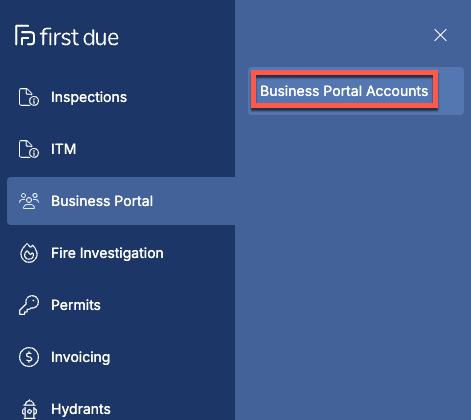Screen dimensions: 471x420
Task: Click the Permits key icon
Action: tap(29, 305)
